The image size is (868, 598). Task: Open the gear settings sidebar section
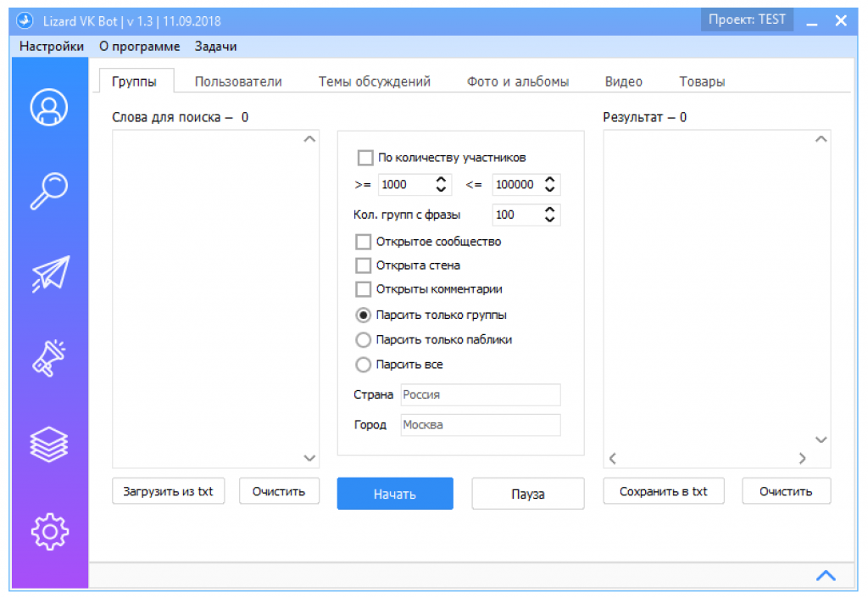click(50, 532)
